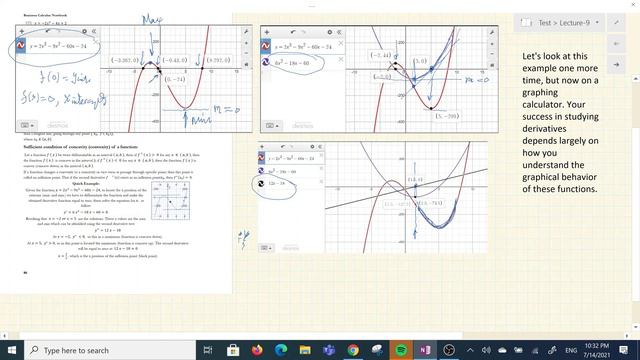Open Microsoft Edge from the taskbar
The image size is (640, 360).
pyautogui.click(x=281, y=350)
